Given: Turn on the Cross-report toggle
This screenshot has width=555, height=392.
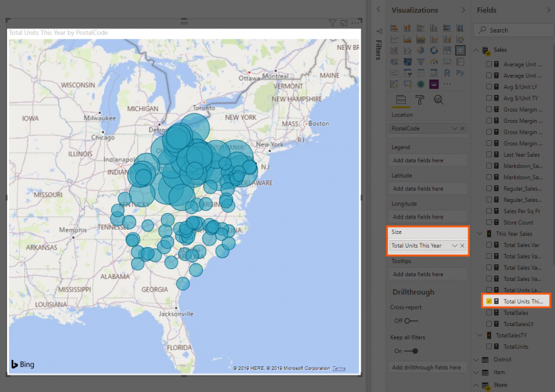Looking at the screenshot, I should tap(411, 321).
